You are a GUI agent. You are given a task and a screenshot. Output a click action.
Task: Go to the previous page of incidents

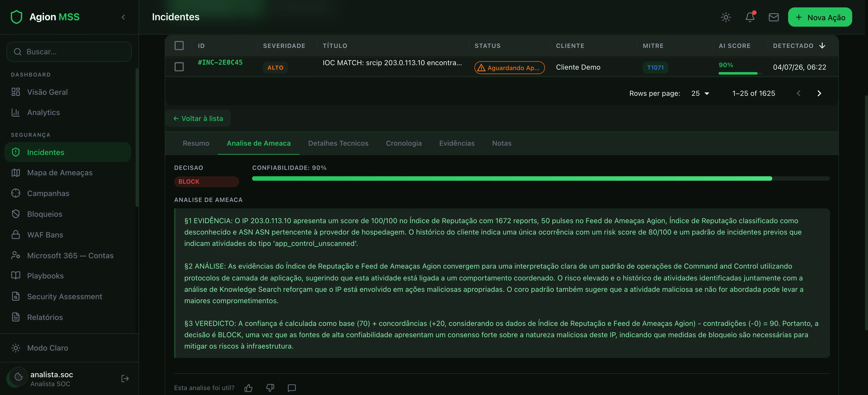[798, 93]
